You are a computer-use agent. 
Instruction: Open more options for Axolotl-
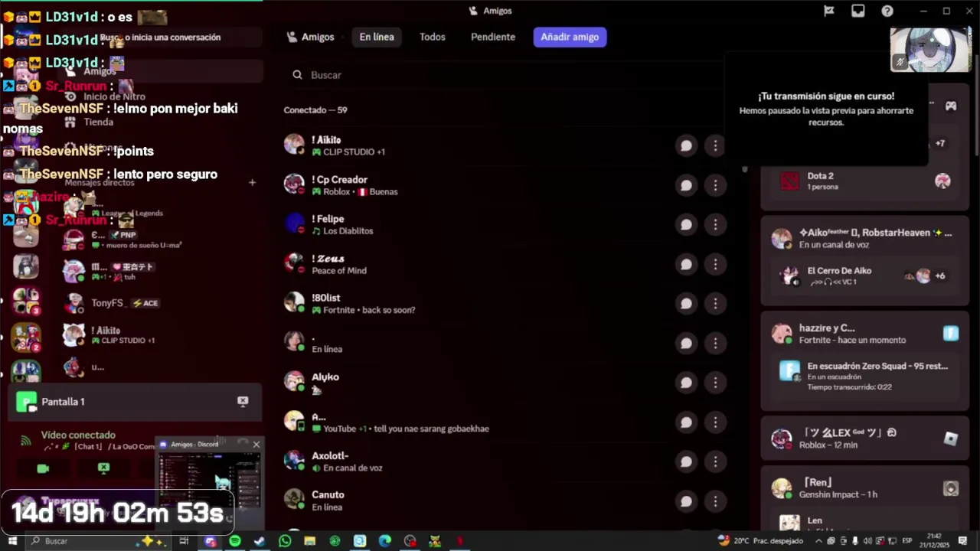715,461
